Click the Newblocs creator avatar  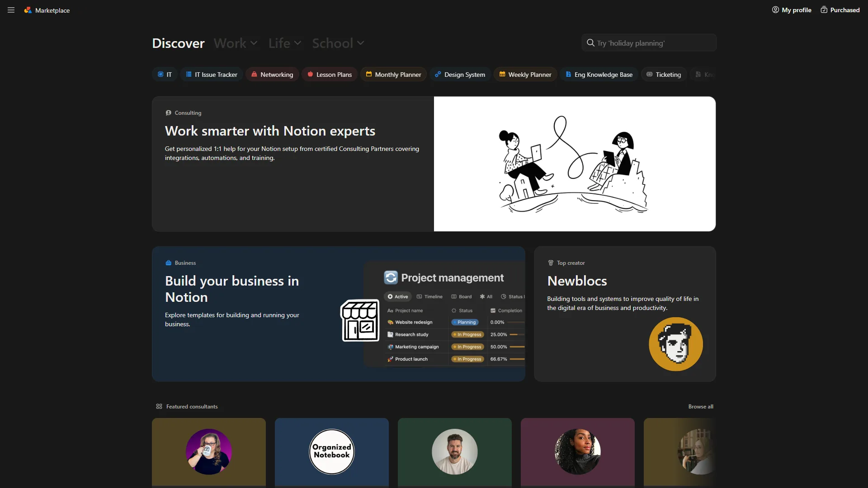click(x=676, y=344)
